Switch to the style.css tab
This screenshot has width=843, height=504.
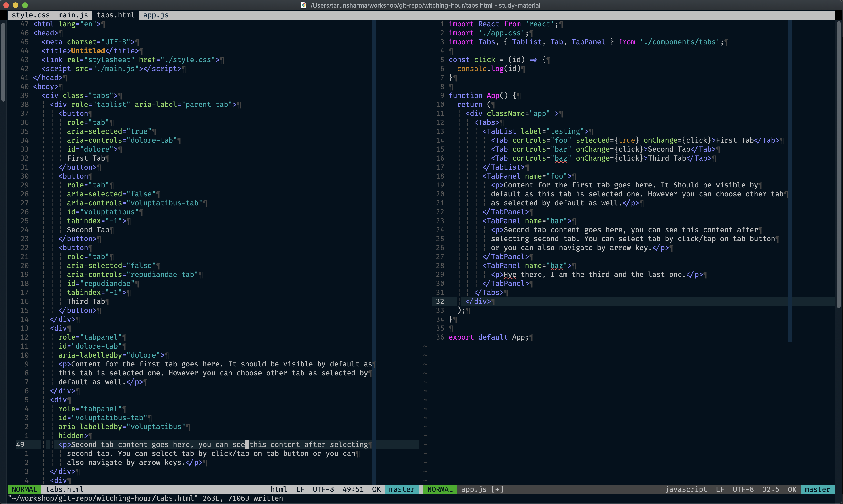click(x=31, y=15)
